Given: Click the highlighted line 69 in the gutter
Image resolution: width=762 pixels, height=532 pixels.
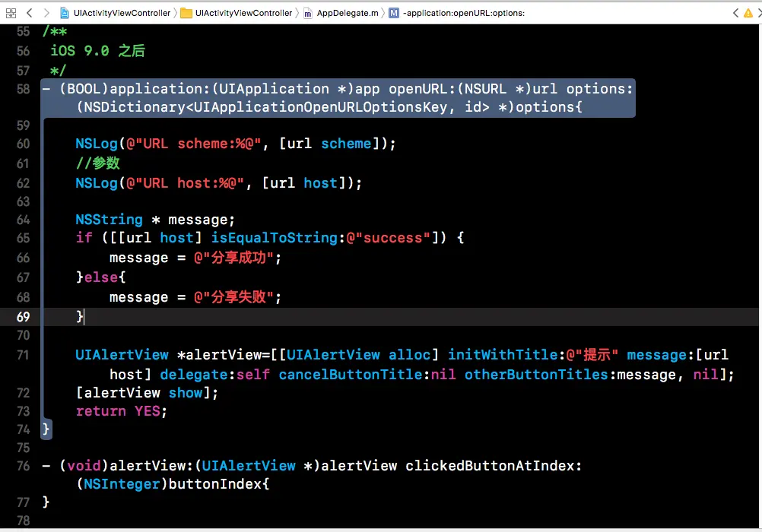Looking at the screenshot, I should 24,317.
